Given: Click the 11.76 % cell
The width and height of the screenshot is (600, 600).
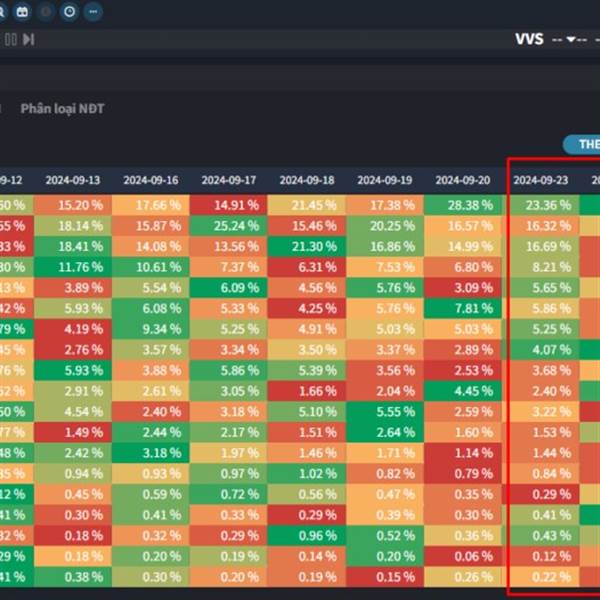Looking at the screenshot, I should click(73, 267).
